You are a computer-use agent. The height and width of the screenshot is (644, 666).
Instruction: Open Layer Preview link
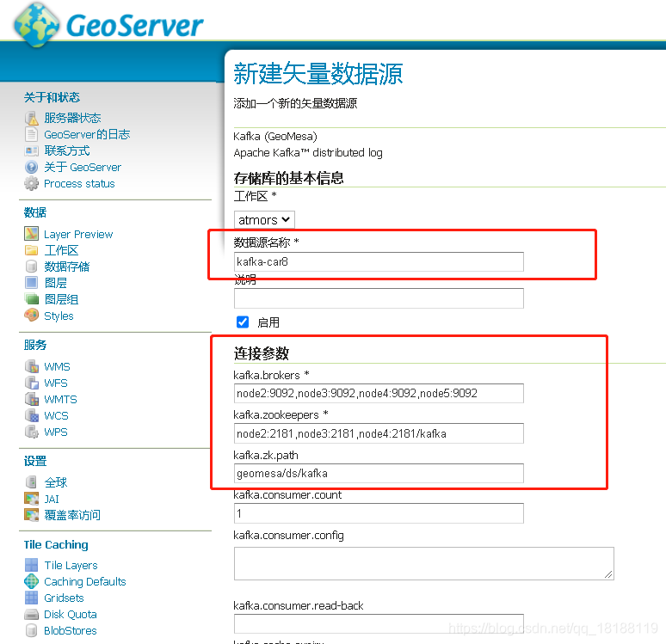point(78,235)
